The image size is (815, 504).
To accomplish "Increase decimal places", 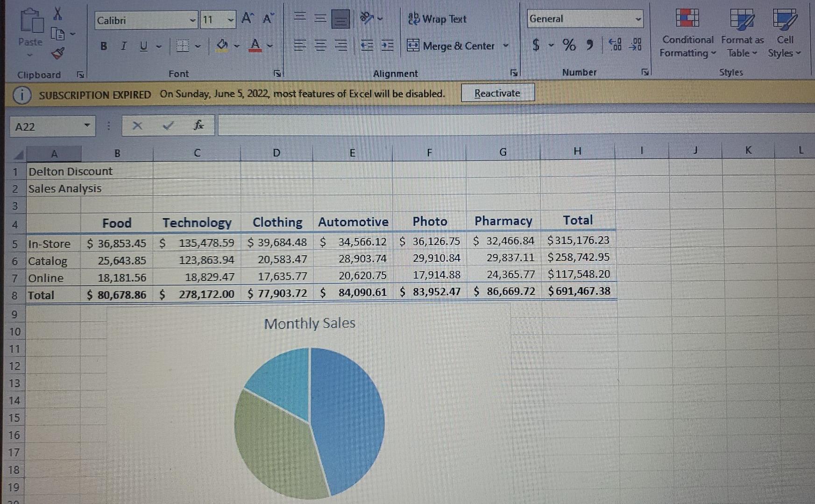I will (x=616, y=45).
